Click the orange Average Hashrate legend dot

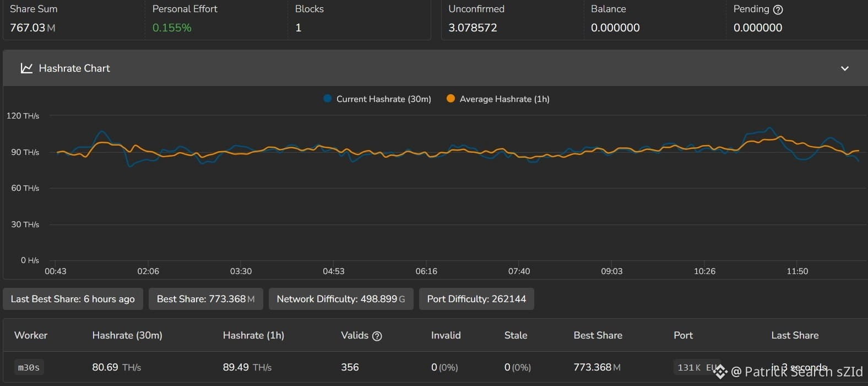[x=451, y=99]
